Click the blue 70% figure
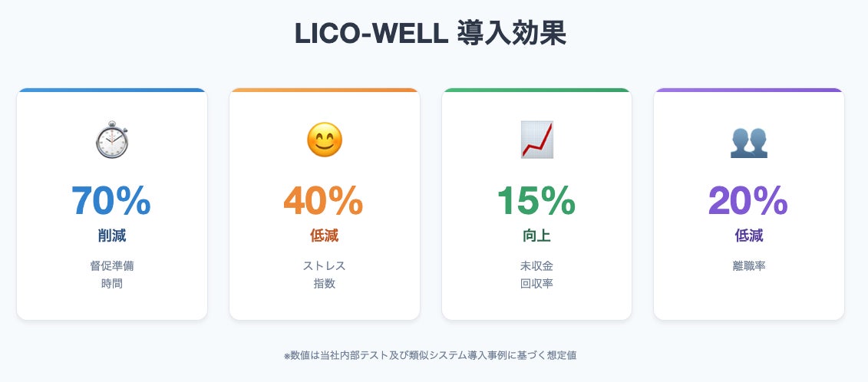Viewport: 868px width, 382px height. (x=111, y=201)
